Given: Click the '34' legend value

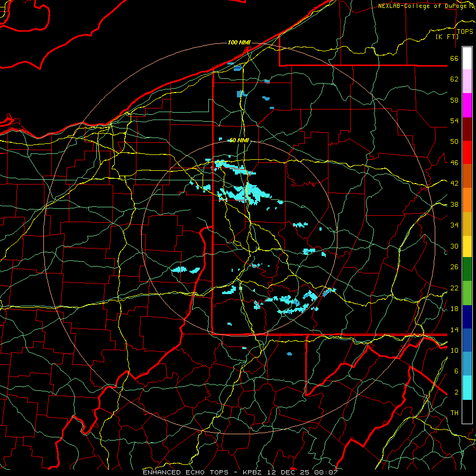Looking at the screenshot, I should tap(454, 225).
